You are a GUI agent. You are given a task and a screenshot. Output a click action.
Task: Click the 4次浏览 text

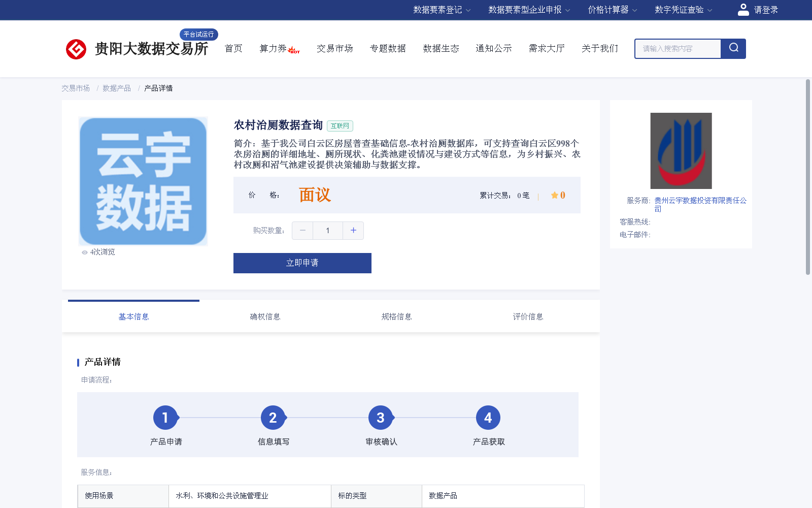tap(103, 252)
